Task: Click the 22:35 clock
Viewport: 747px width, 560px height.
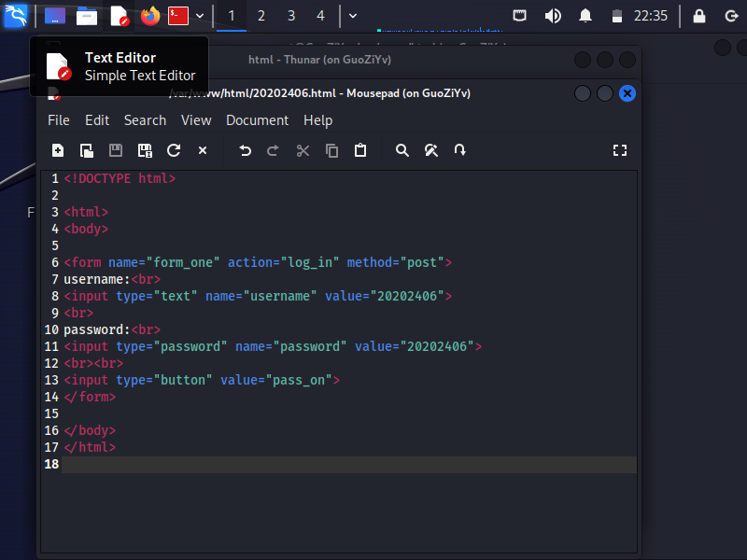Action: 650,16
